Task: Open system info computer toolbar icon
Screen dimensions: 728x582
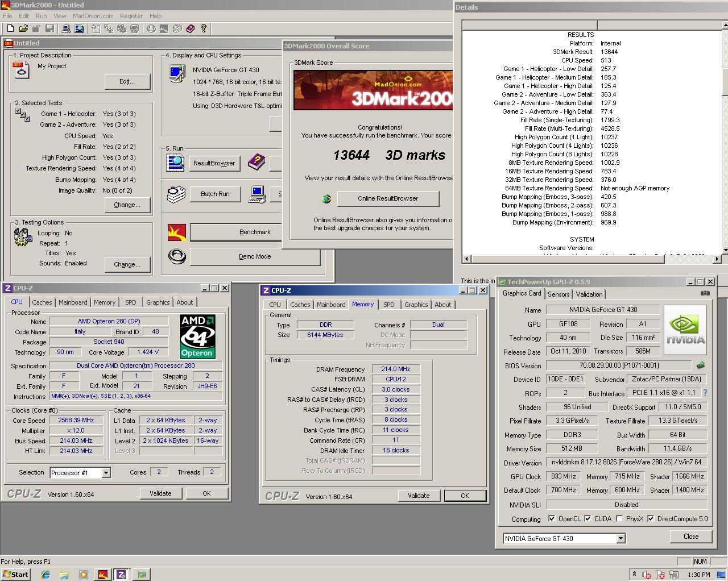Action: 66,28
